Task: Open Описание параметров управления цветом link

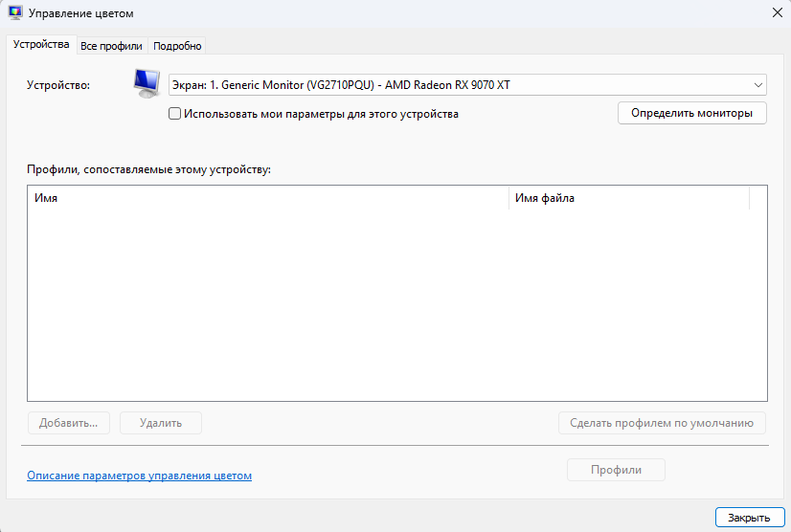Action: (139, 476)
